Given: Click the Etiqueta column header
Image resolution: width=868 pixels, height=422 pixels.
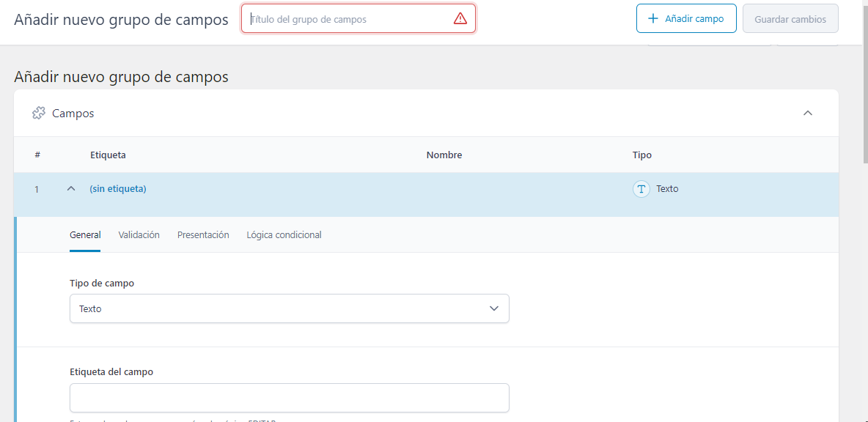Looking at the screenshot, I should pyautogui.click(x=108, y=155).
